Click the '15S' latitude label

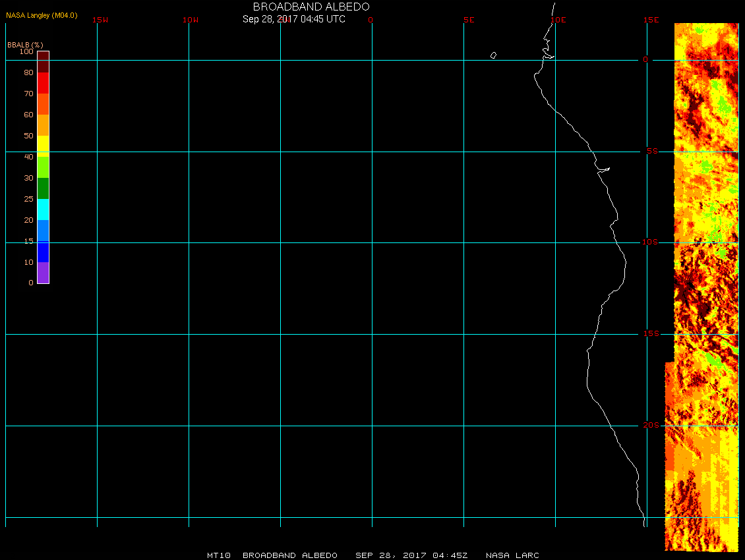pyautogui.click(x=651, y=333)
